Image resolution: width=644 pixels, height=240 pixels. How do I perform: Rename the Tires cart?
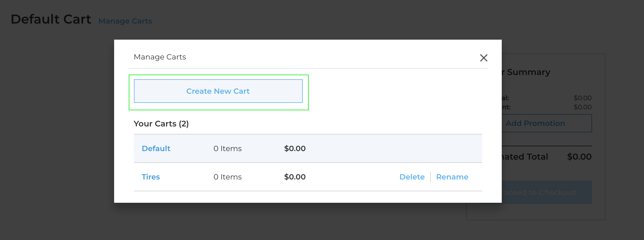pyautogui.click(x=452, y=177)
